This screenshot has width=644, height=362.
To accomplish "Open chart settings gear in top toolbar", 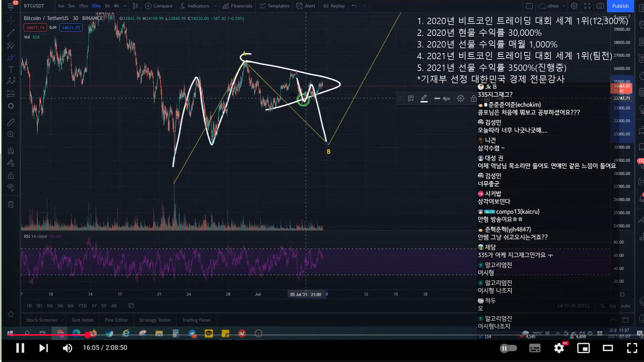I will pos(574,6).
